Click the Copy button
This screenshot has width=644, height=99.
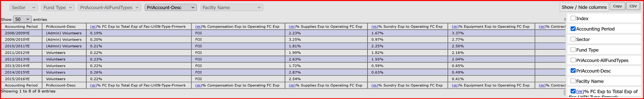pos(617,6)
